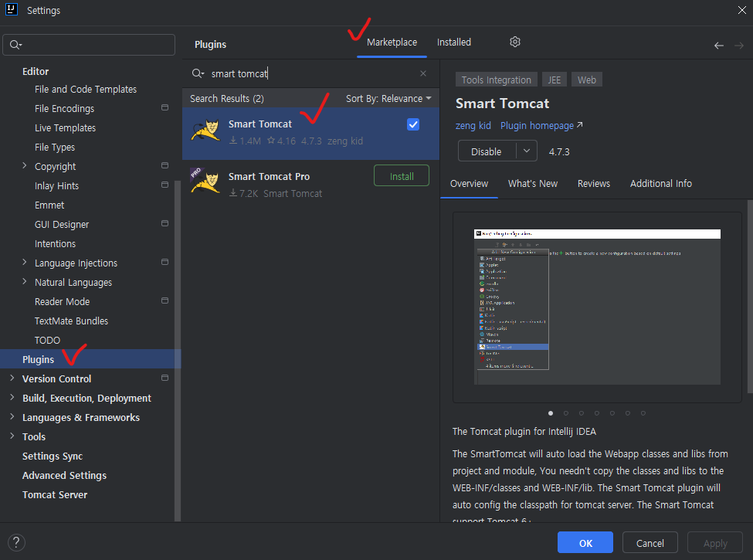Click the settings search input field

(89, 45)
